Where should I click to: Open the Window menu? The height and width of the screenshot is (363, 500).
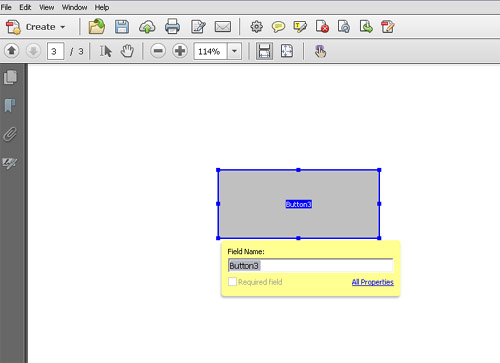74,7
